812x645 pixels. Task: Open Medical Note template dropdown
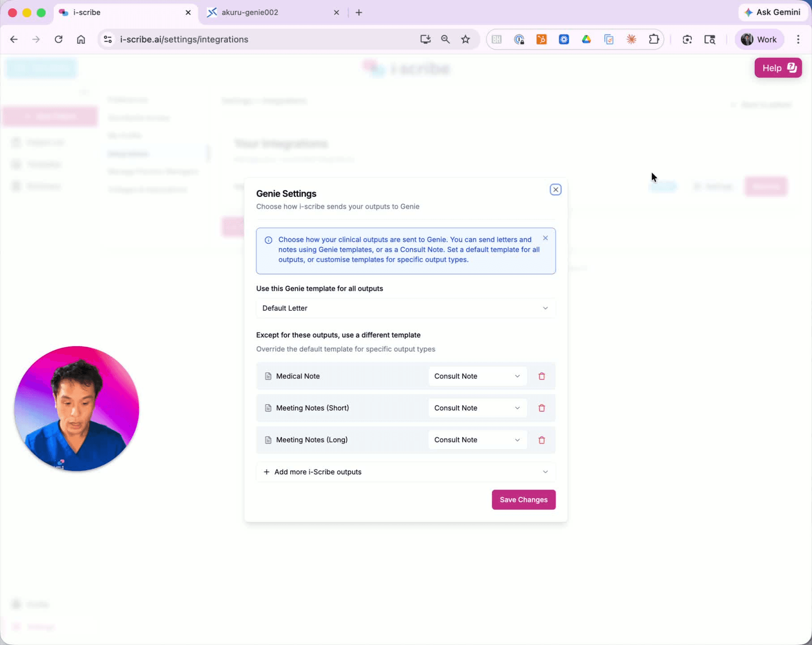click(x=477, y=376)
